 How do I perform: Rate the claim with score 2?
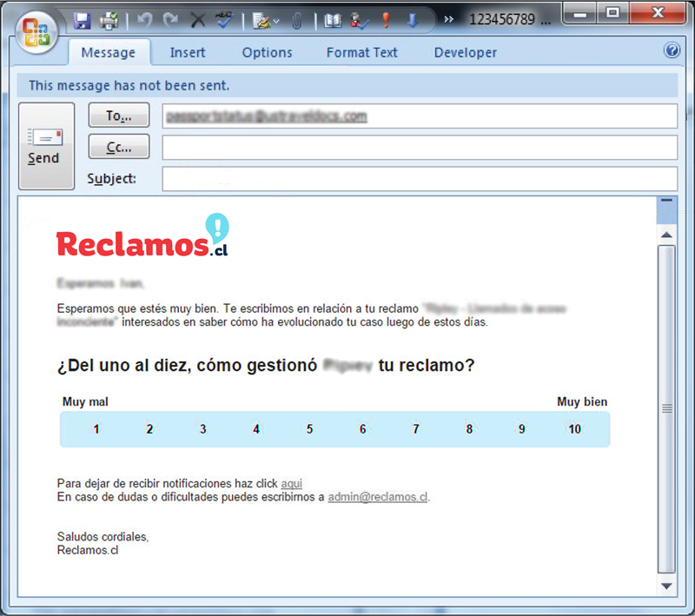tap(149, 429)
